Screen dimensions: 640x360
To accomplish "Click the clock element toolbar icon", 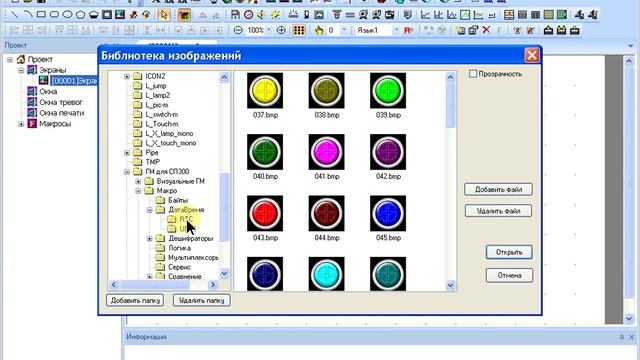I will click(248, 15).
